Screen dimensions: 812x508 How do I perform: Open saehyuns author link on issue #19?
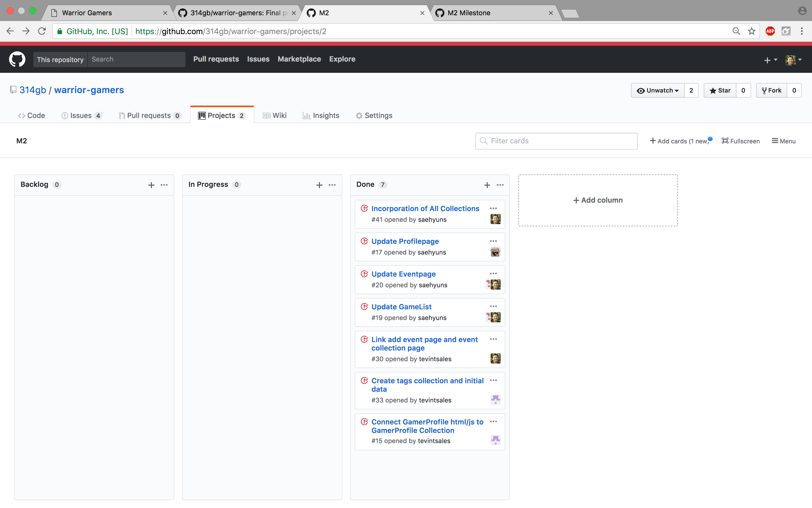tap(432, 317)
